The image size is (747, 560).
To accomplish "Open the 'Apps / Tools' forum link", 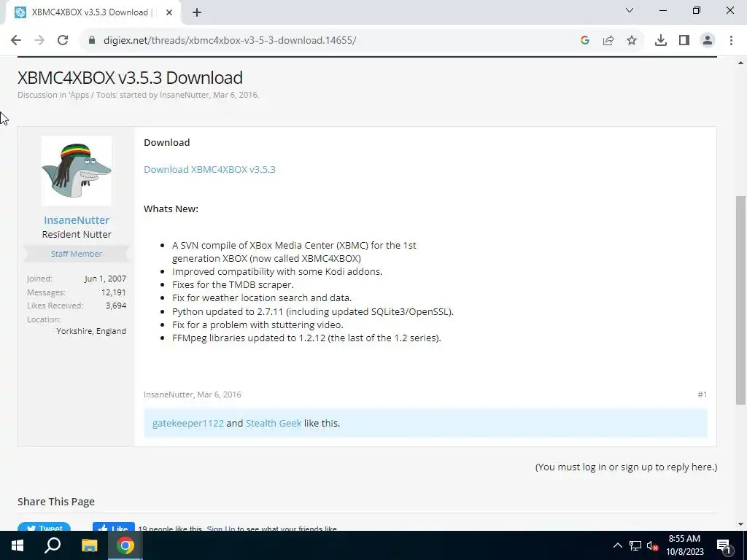I will tap(93, 95).
